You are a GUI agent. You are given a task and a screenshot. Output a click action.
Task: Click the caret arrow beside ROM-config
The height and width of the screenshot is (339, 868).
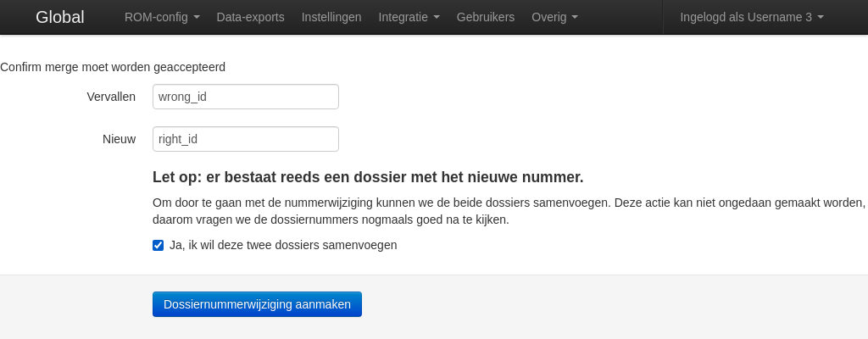[x=197, y=18]
